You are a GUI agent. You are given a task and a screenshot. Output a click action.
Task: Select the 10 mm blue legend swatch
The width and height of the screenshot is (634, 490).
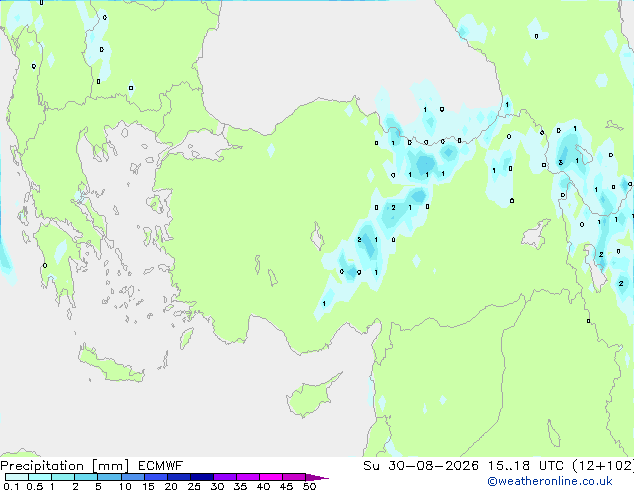coord(132,477)
